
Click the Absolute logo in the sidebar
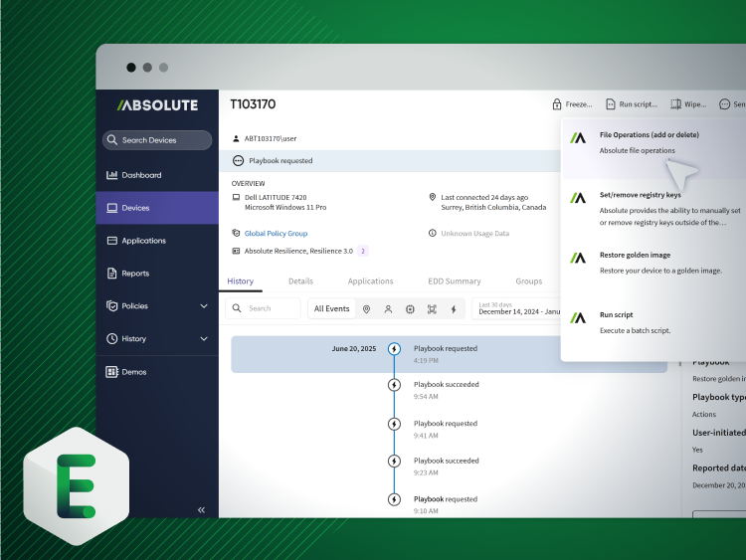[157, 105]
